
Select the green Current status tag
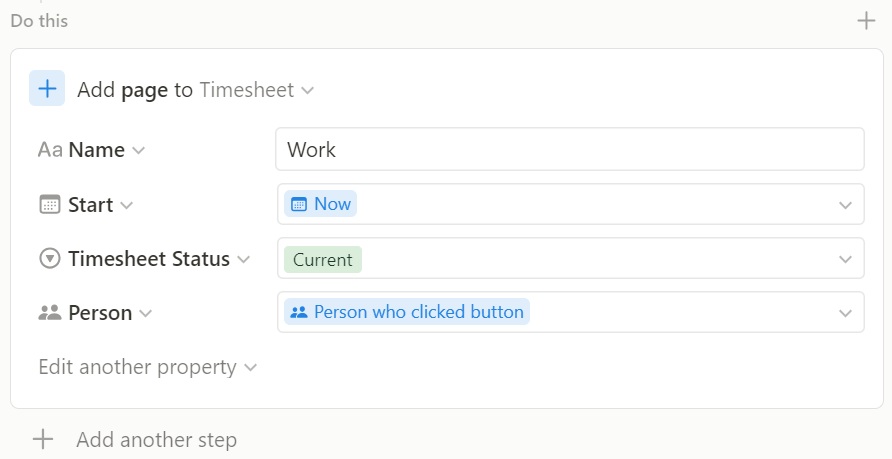323,259
